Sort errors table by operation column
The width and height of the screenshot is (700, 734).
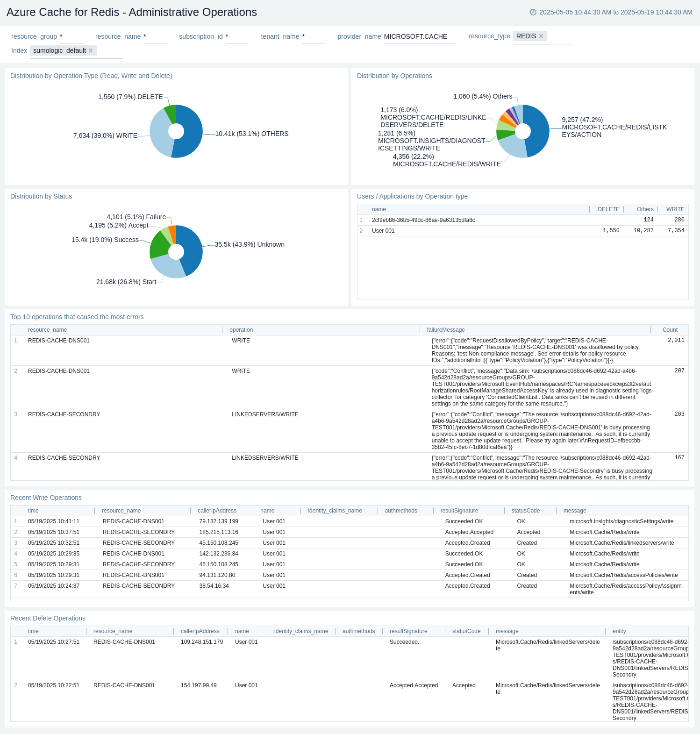[x=241, y=330]
